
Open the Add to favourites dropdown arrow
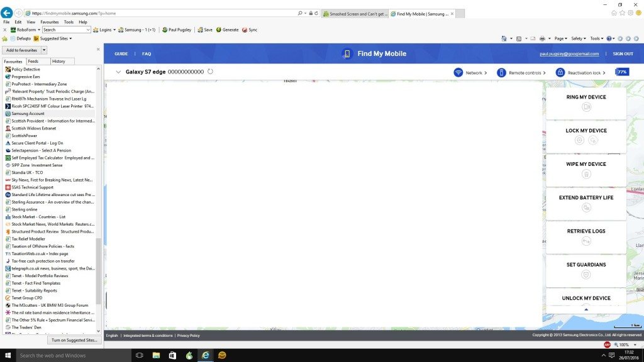coord(44,50)
